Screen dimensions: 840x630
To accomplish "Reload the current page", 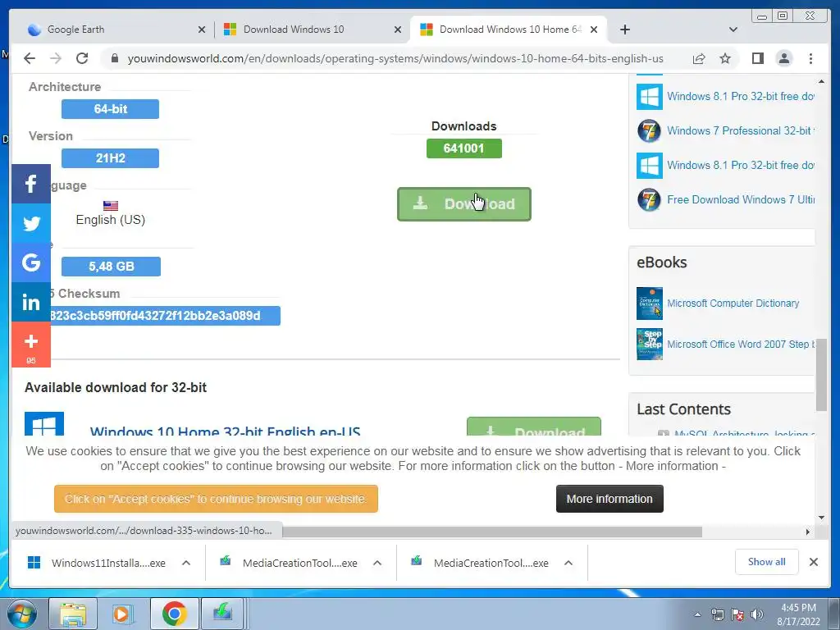I will 82,58.
